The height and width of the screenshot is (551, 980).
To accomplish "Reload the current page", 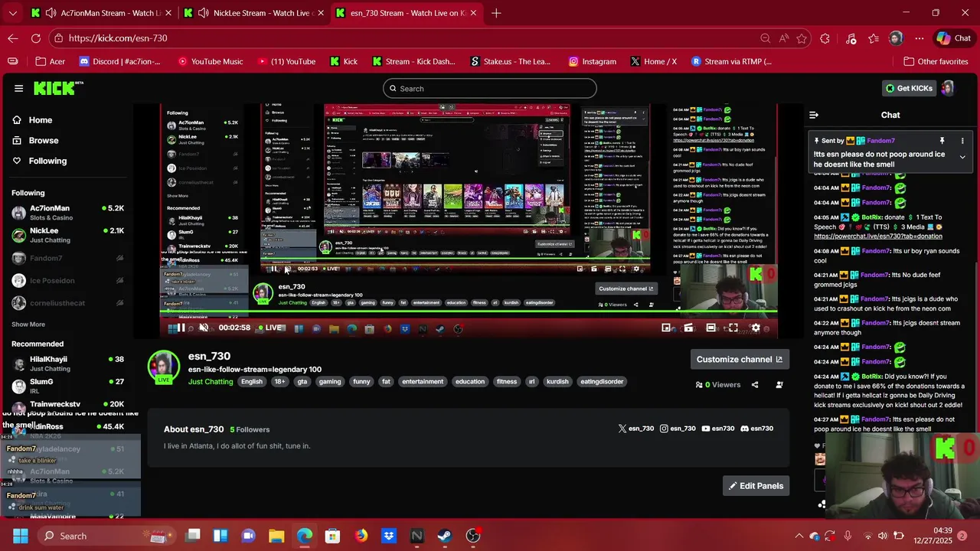I will click(x=36, y=38).
